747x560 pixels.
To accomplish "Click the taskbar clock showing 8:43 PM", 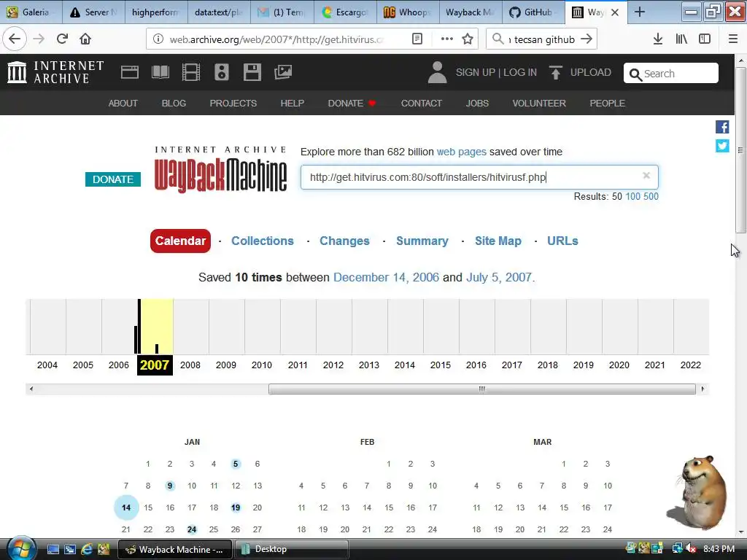I will 719,549.
